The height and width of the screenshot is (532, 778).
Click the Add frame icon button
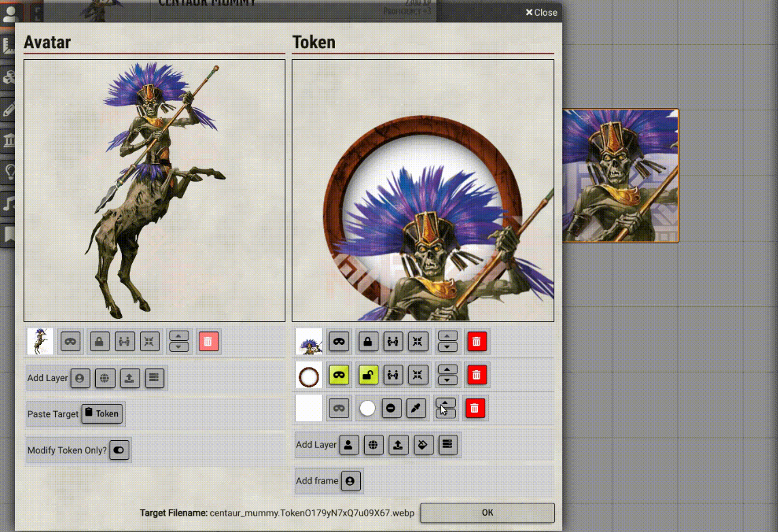350,481
